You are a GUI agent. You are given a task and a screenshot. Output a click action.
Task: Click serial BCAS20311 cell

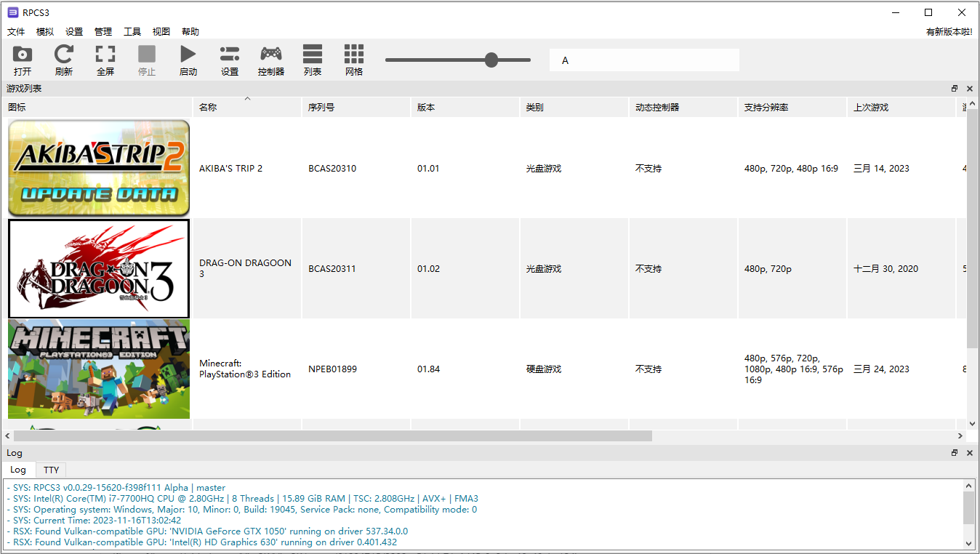pyautogui.click(x=356, y=268)
